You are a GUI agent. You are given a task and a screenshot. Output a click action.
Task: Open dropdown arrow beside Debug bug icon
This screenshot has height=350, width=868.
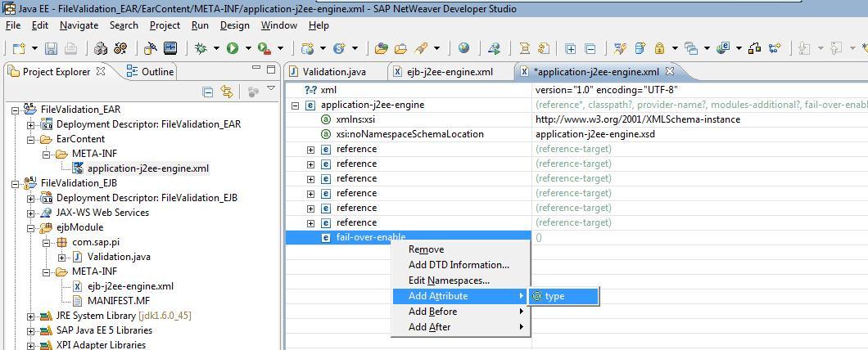coord(216,49)
